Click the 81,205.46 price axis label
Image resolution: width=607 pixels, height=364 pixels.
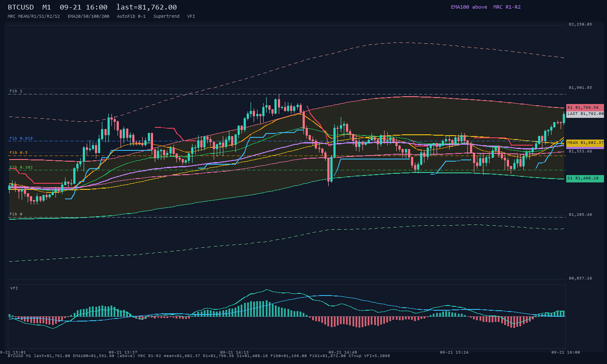point(580,214)
